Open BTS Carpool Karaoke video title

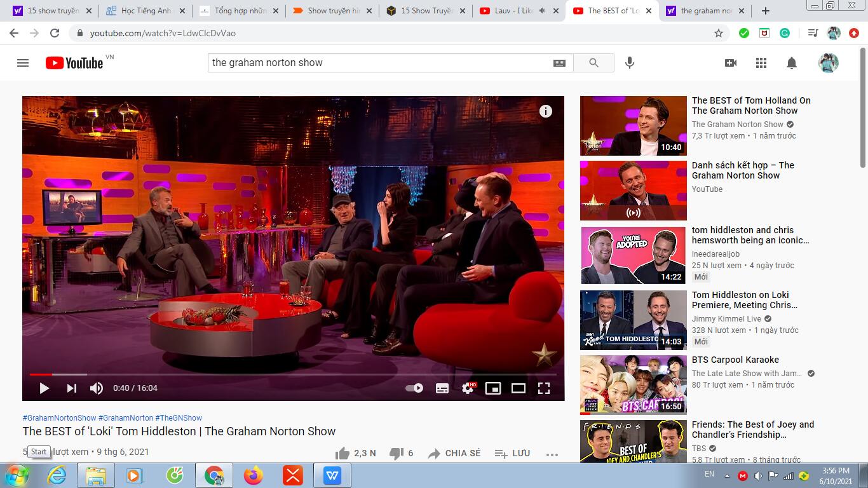click(x=735, y=360)
